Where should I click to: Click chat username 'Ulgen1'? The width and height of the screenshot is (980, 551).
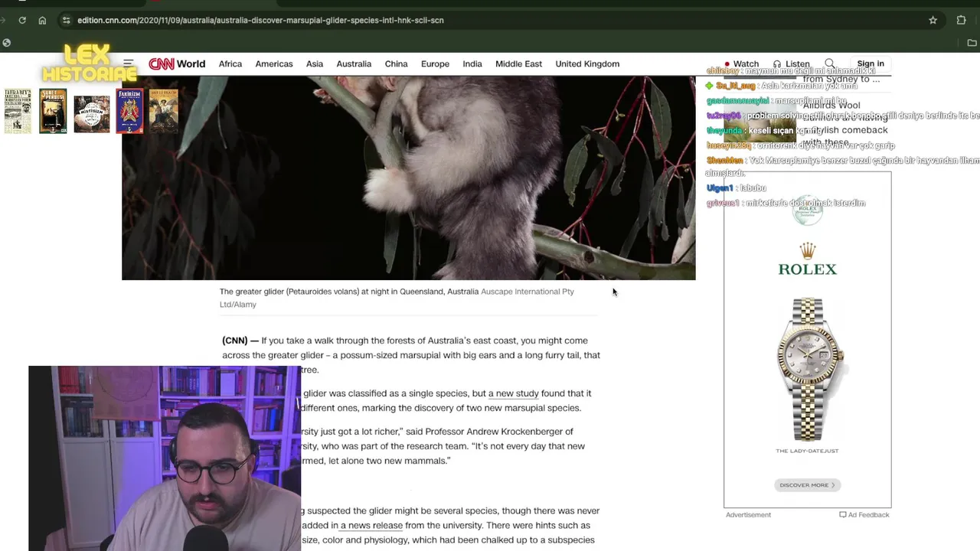pos(720,188)
